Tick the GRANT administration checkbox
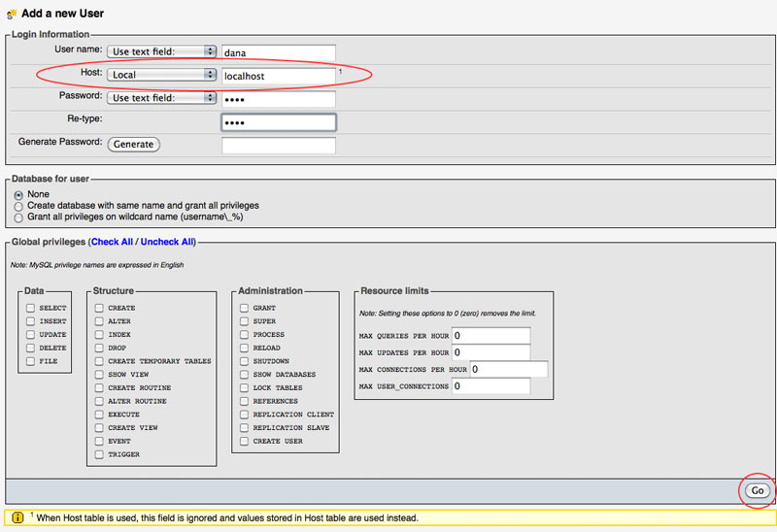This screenshot has width=777, height=532. [245, 308]
